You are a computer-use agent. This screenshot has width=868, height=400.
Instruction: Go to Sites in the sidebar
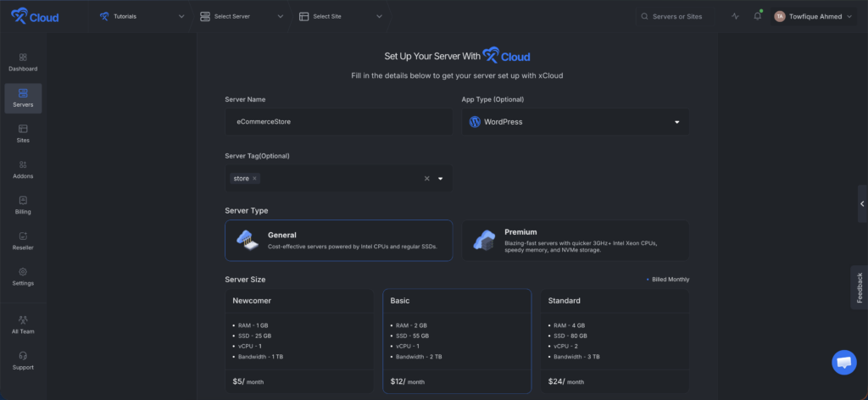[x=23, y=133]
